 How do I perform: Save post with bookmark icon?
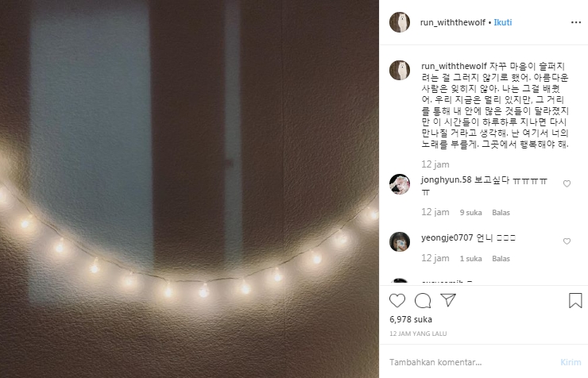pos(575,300)
